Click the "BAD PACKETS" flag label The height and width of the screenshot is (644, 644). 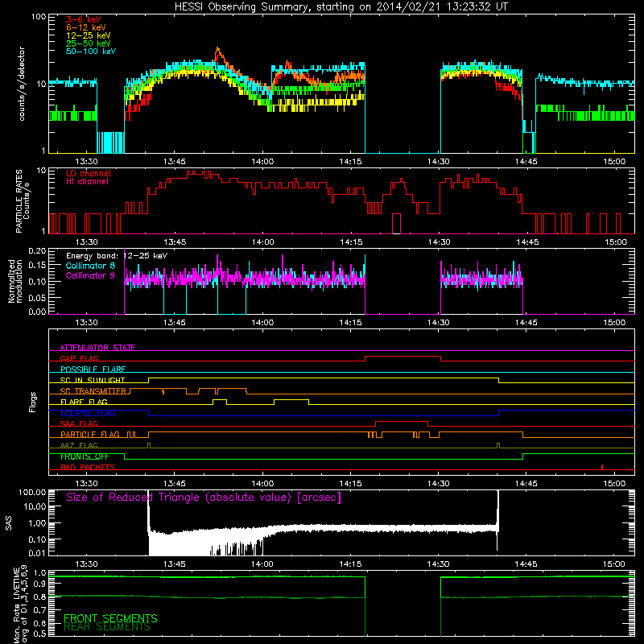point(87,467)
